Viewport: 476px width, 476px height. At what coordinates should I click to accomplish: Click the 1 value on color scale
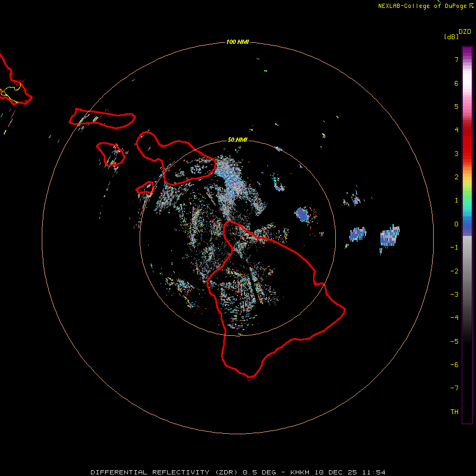pos(456,200)
